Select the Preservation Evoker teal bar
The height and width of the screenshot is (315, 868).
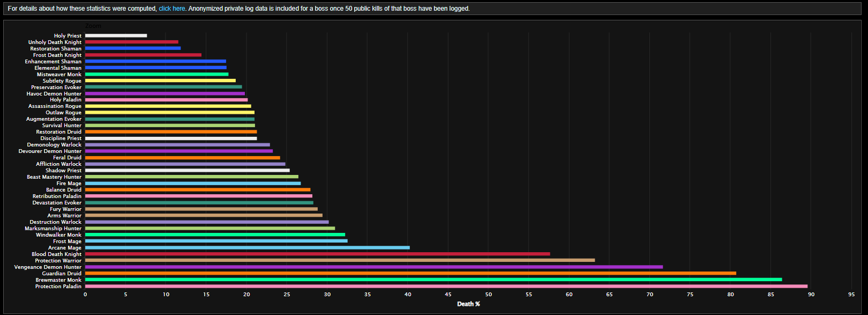click(x=163, y=87)
